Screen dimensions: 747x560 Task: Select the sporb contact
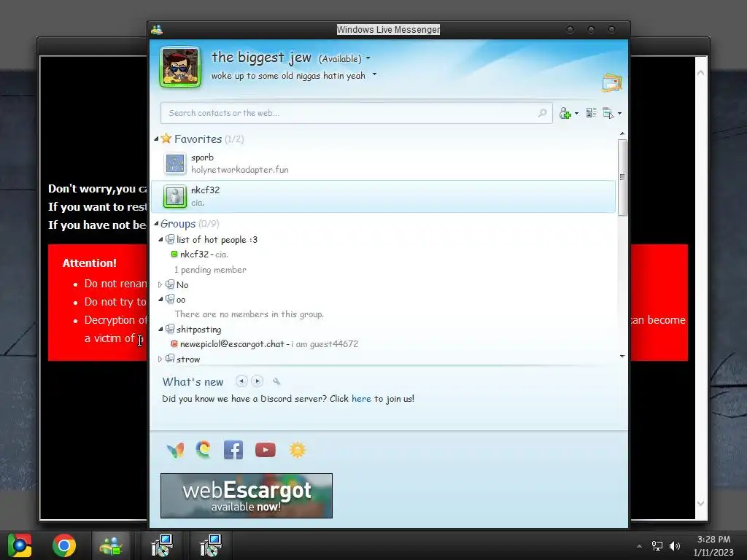coord(383,163)
